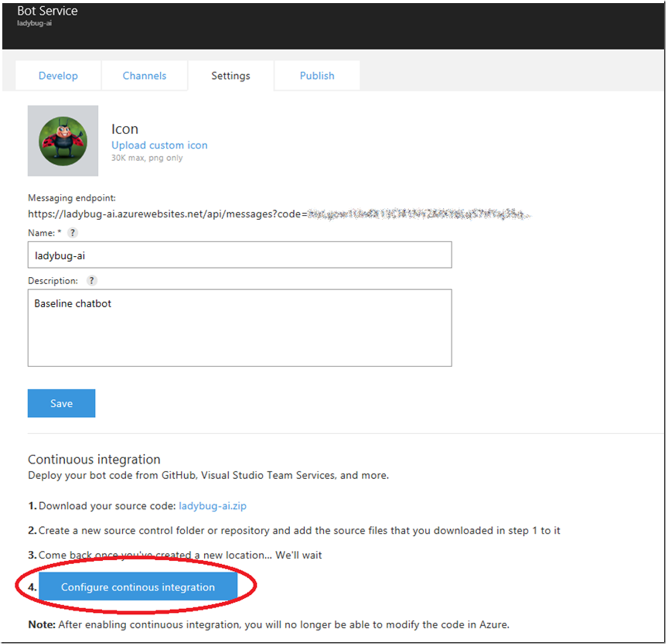Click the Upload custom icon link
666x644 pixels.
tap(159, 145)
